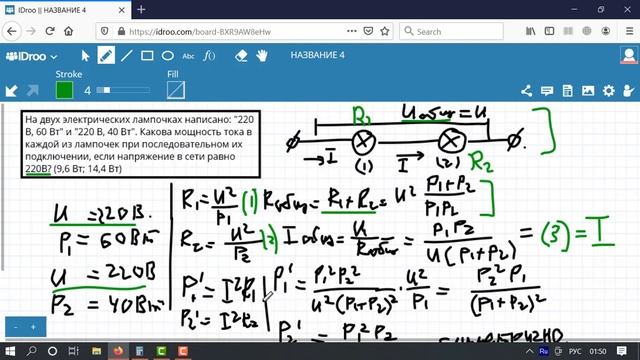Switch to the IDroo НАЗВАНИЕ 4 tab
Viewport: 640px width, 360px height.
click(65, 10)
